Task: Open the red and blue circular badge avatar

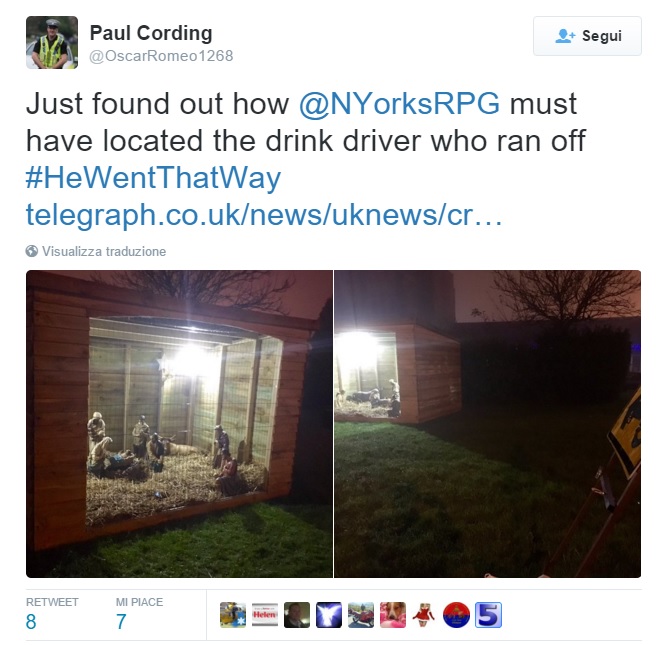Action: tap(456, 615)
